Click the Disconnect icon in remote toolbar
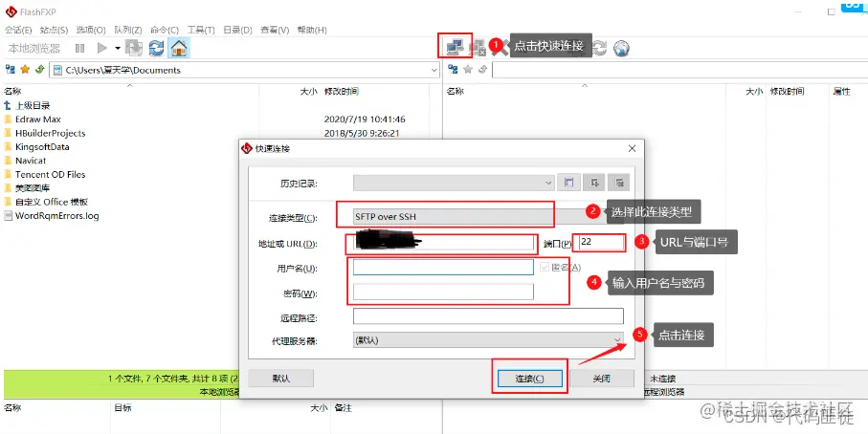The height and width of the screenshot is (434, 868). pyautogui.click(x=478, y=49)
